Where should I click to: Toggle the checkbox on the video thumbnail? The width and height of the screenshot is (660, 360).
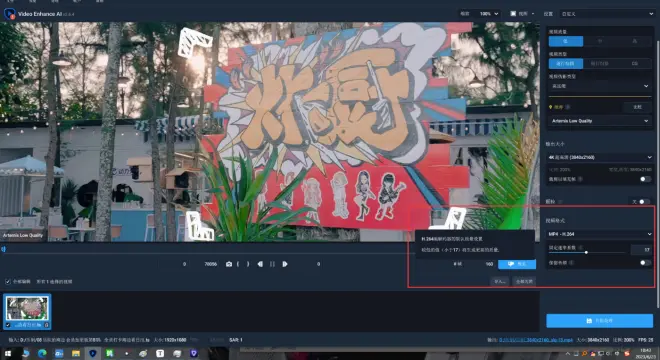(8, 325)
